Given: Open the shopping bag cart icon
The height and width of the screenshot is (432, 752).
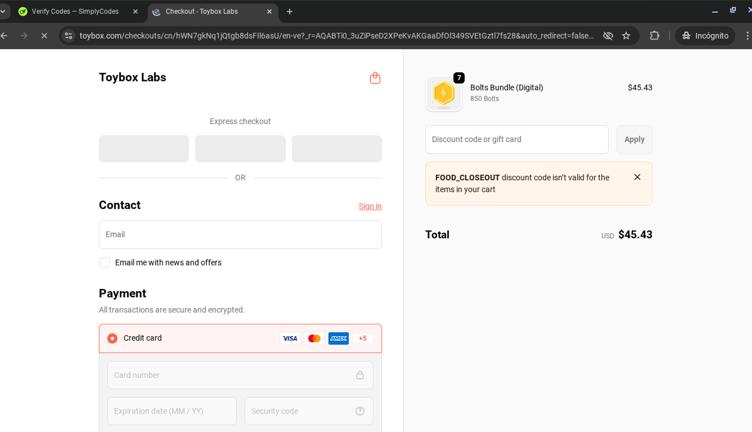Looking at the screenshot, I should click(x=375, y=78).
